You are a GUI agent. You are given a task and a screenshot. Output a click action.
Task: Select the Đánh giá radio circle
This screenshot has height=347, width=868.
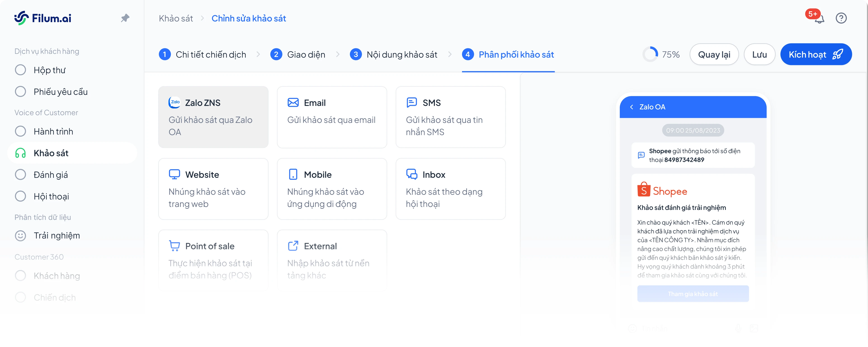[x=21, y=174]
